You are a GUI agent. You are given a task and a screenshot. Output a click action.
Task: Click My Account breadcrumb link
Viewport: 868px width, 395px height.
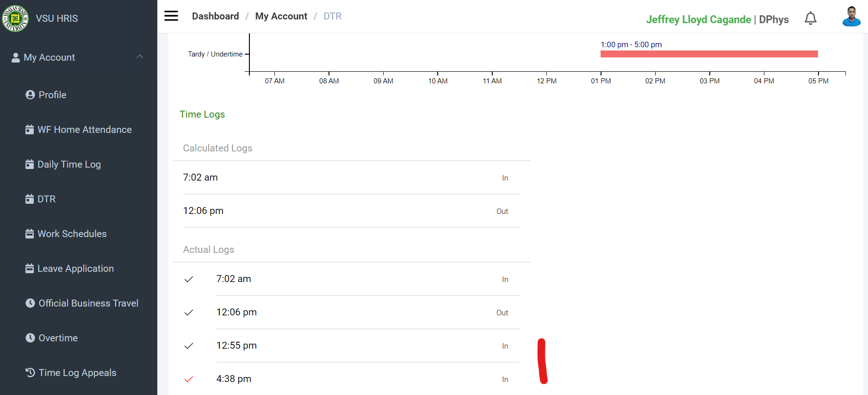click(281, 16)
